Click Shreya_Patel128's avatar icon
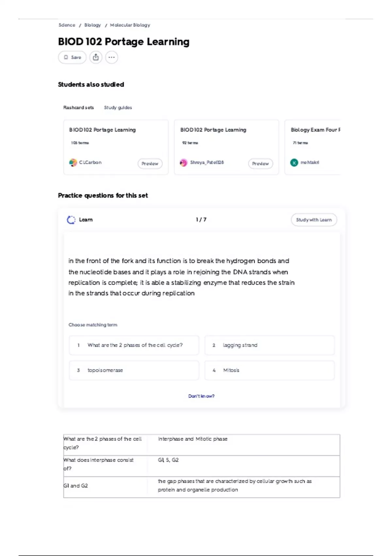Image resolution: width=392 pixels, height=556 pixels. click(x=184, y=163)
